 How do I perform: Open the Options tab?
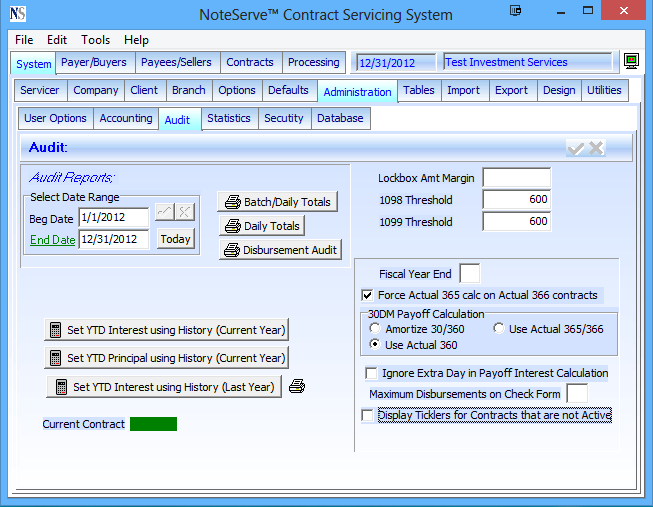[x=237, y=90]
